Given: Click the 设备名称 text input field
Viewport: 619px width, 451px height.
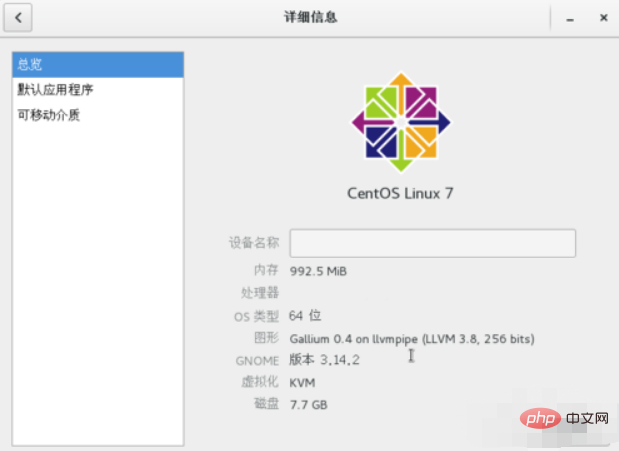Looking at the screenshot, I should 432,243.
